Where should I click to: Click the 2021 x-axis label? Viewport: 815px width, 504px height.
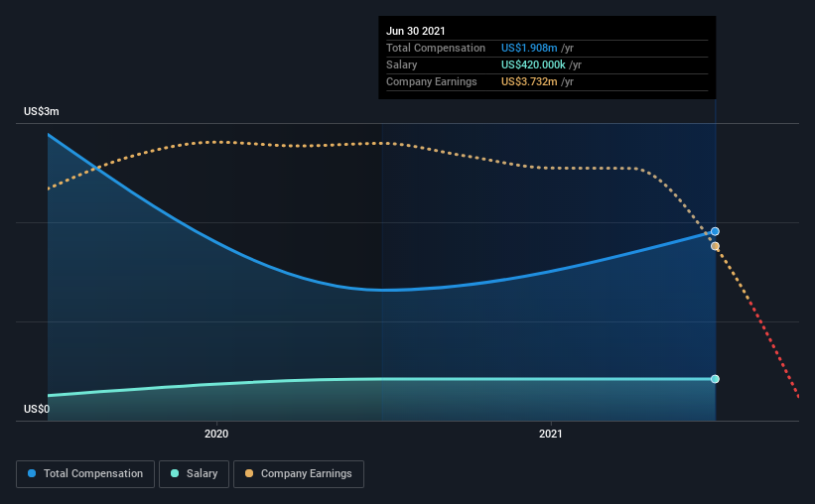point(550,434)
